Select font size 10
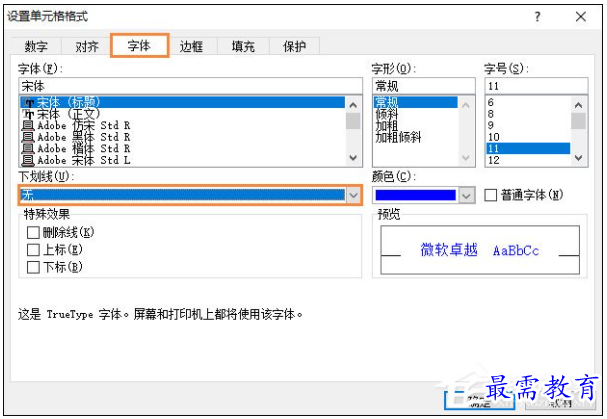This screenshot has width=607, height=419. pyautogui.click(x=528, y=137)
